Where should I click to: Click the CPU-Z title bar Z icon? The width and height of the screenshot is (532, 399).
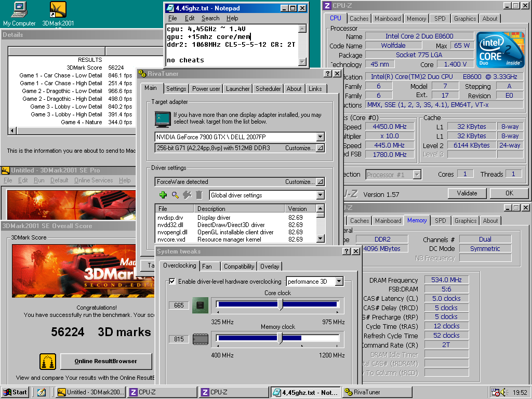pos(327,5)
